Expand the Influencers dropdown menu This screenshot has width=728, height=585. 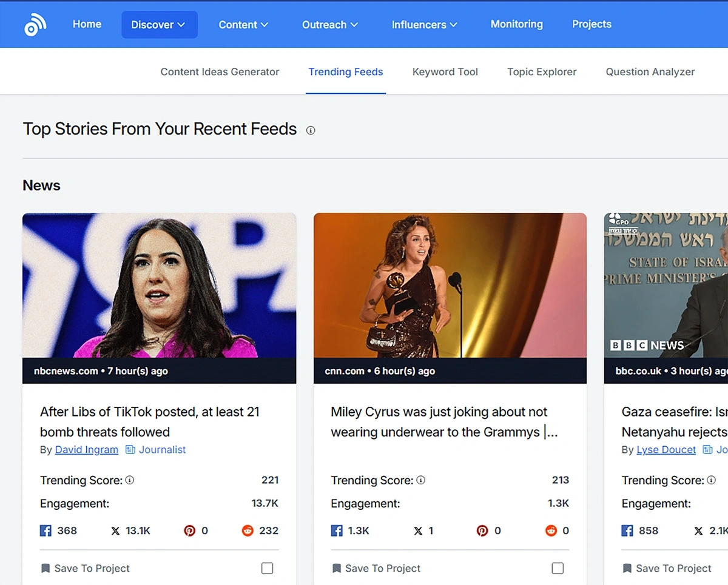[x=424, y=25]
